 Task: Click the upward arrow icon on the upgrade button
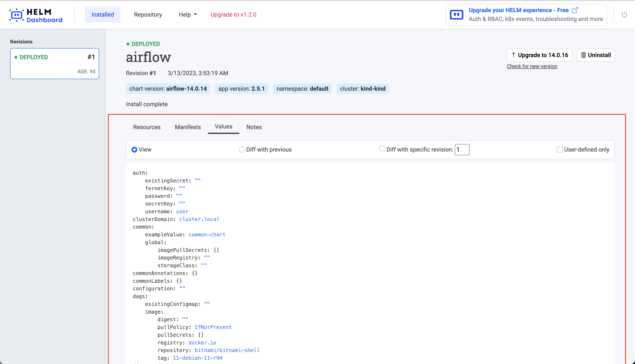point(513,55)
